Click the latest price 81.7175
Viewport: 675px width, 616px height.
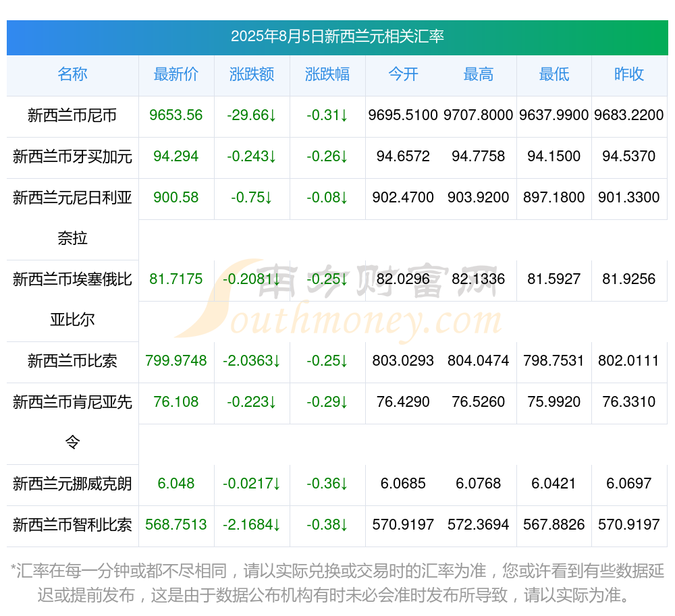pyautogui.click(x=176, y=279)
